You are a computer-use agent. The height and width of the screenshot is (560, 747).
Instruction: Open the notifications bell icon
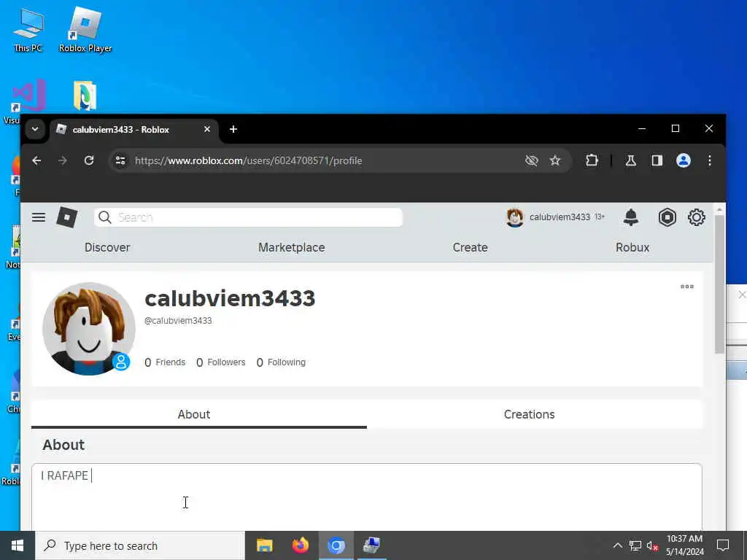tap(631, 217)
